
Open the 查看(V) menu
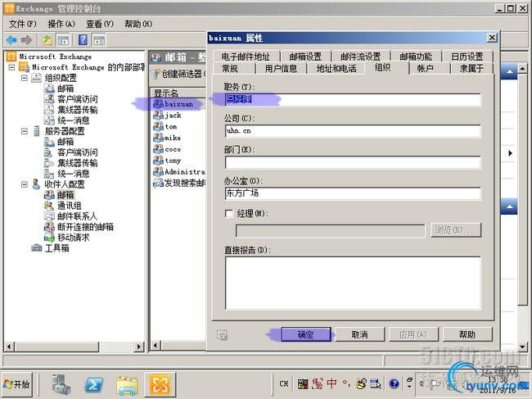click(99, 24)
